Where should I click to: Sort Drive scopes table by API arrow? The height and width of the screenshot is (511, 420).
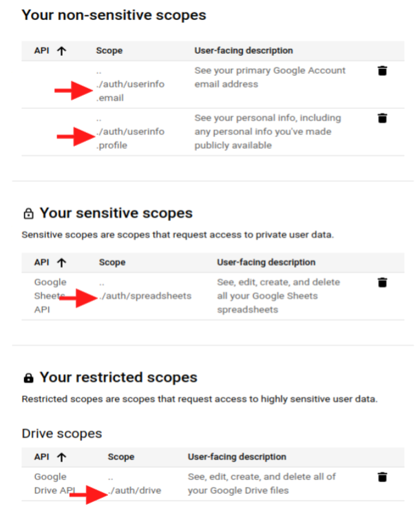pyautogui.click(x=61, y=457)
